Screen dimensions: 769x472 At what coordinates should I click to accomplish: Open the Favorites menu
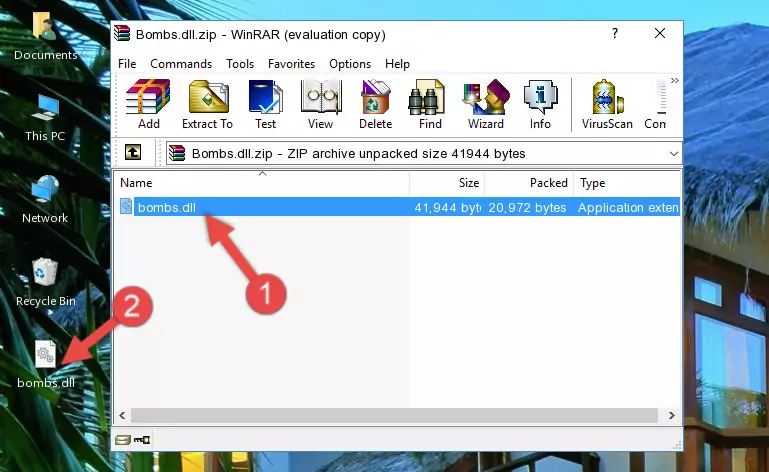coord(291,64)
